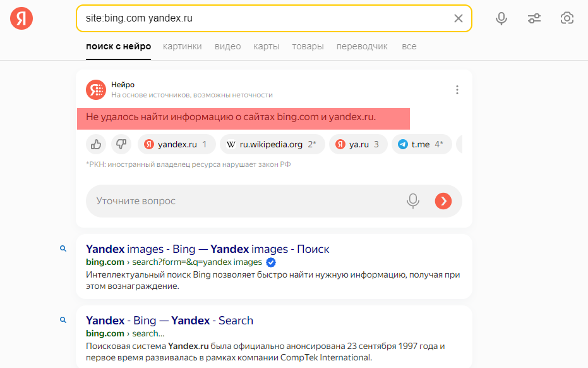588x368 pixels.
Task: Click magnifier icon beside Yandex images result
Action: (63, 248)
